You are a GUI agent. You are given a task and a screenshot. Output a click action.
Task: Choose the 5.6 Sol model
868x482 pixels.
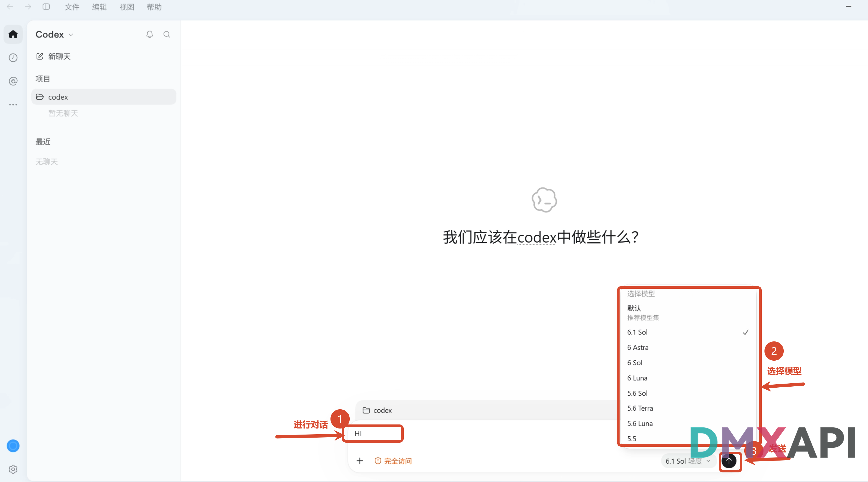click(688, 393)
